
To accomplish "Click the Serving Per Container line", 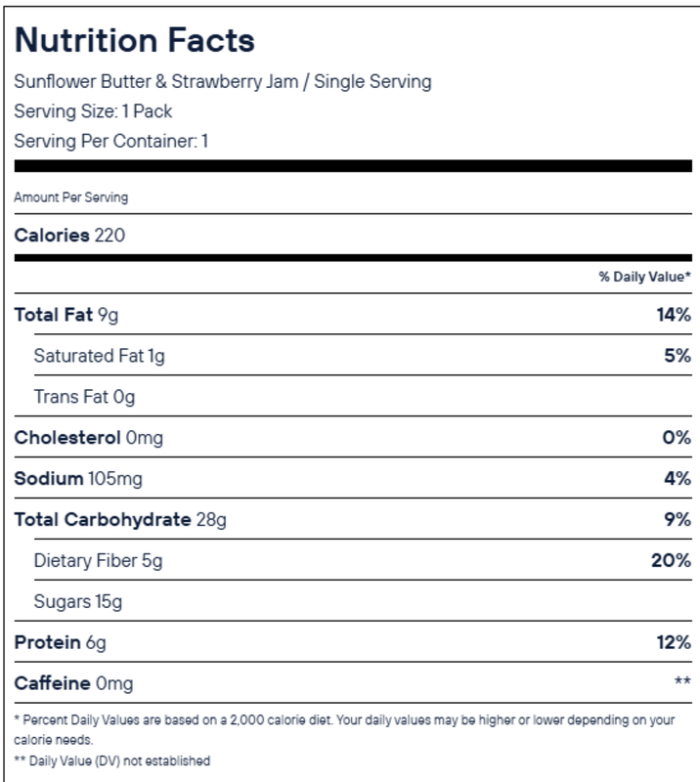I will click(111, 141).
